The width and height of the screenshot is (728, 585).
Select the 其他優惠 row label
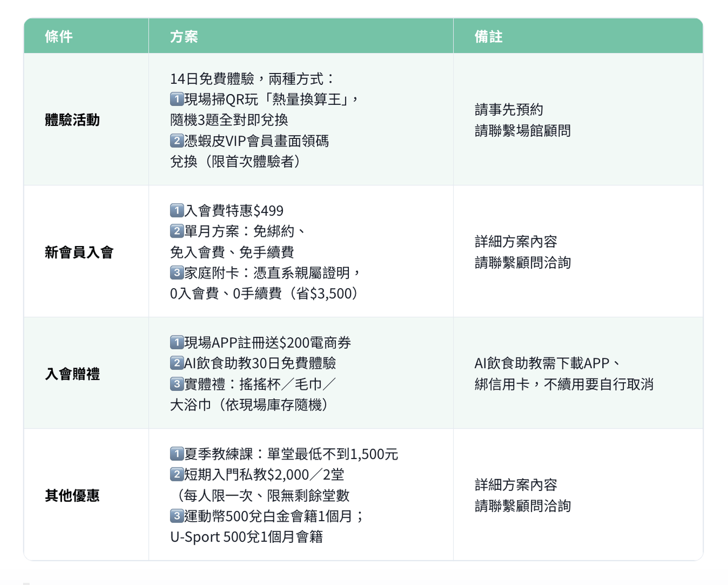click(x=72, y=496)
